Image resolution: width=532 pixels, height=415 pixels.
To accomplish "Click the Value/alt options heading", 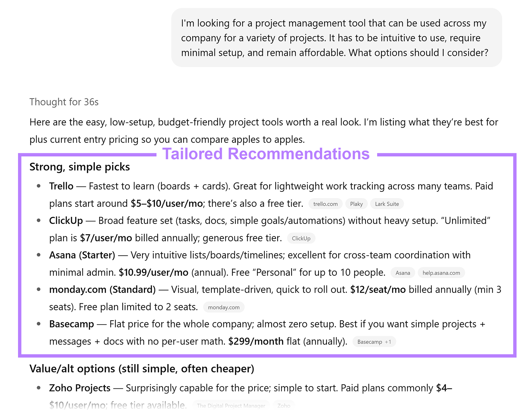I will tap(142, 369).
